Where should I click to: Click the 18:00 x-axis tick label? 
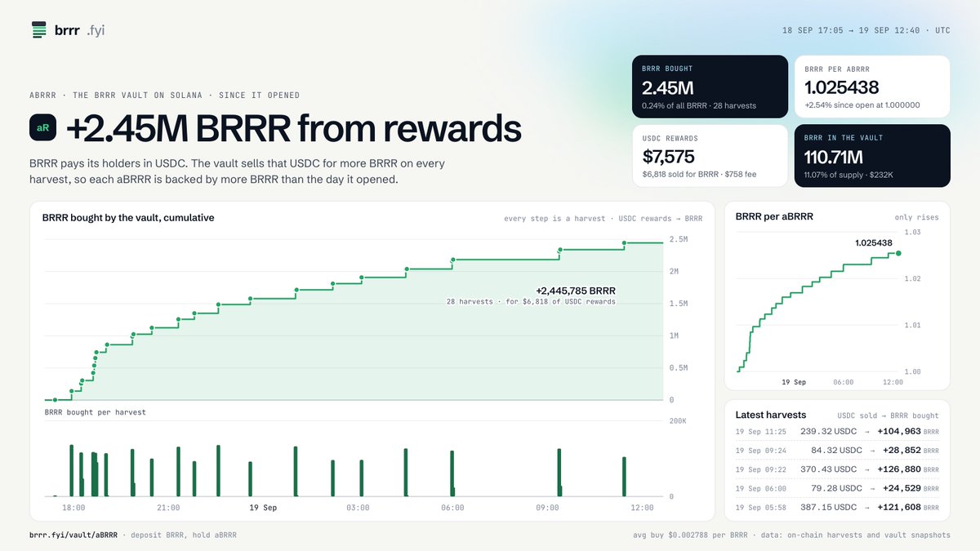click(x=73, y=508)
